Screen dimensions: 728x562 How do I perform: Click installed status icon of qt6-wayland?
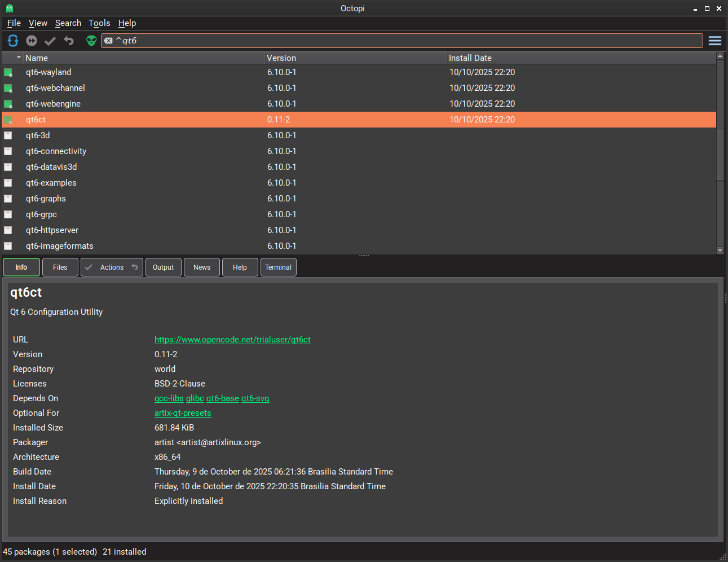coord(8,72)
